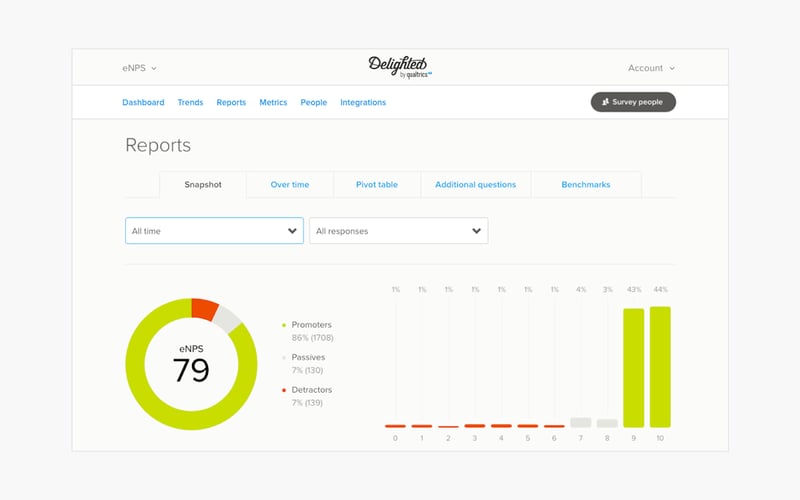Open the All time date dropdown
Screen dimensions: 800x500
coord(214,231)
